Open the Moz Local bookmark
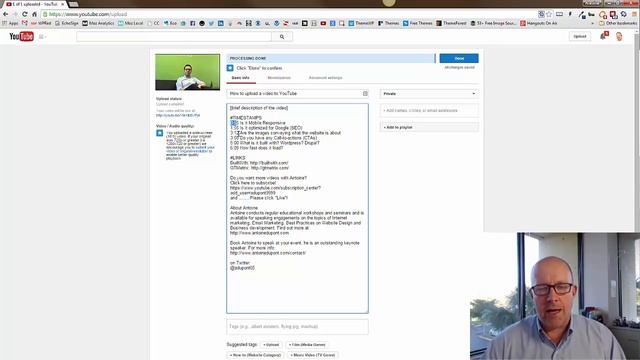 pos(131,23)
